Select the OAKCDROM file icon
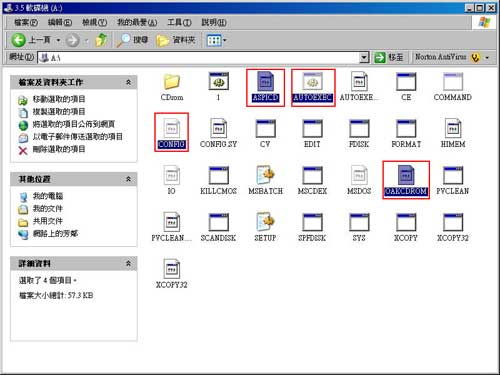500x375 pixels. tap(406, 175)
